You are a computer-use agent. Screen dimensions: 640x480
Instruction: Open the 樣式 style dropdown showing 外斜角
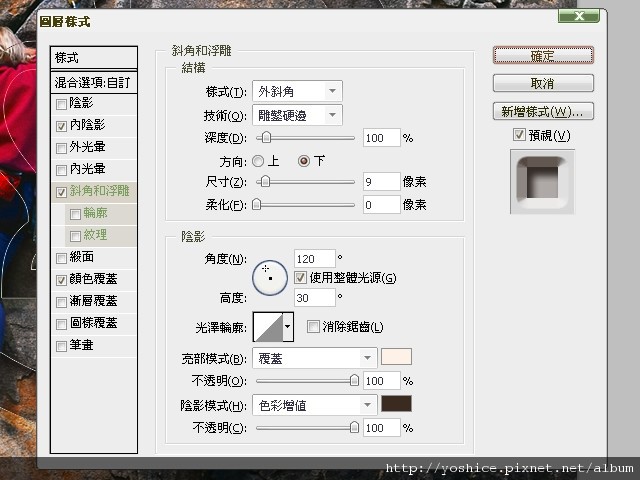[x=297, y=91]
